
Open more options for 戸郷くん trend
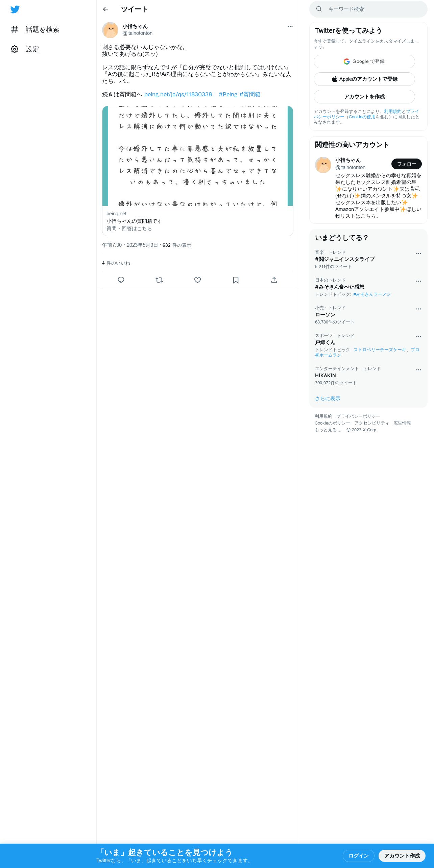click(x=418, y=337)
